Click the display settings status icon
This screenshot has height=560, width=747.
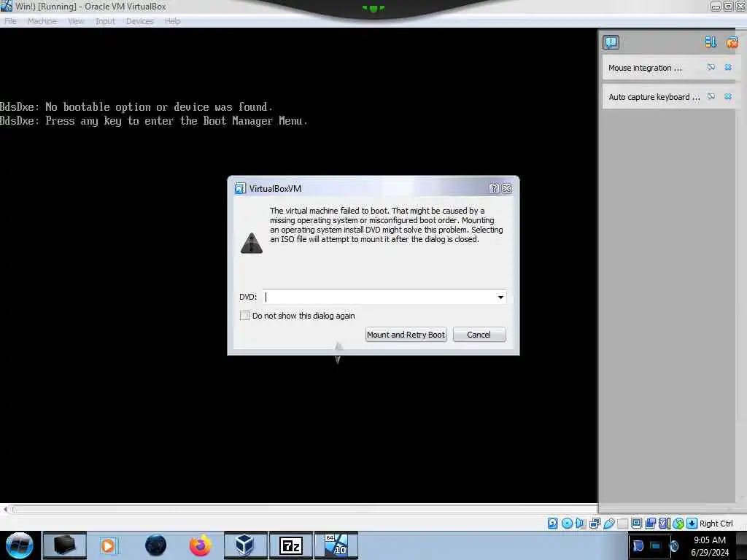[636, 524]
